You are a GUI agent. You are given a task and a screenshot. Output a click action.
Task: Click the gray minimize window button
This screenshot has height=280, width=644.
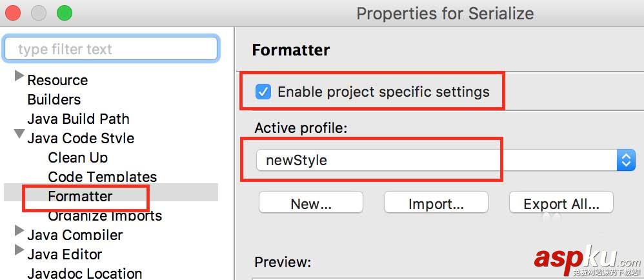39,12
